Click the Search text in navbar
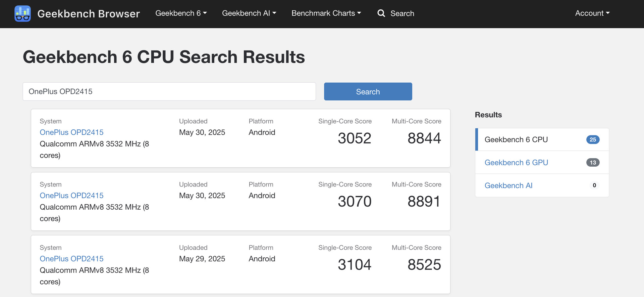Image resolution: width=644 pixels, height=297 pixels. pyautogui.click(x=402, y=13)
